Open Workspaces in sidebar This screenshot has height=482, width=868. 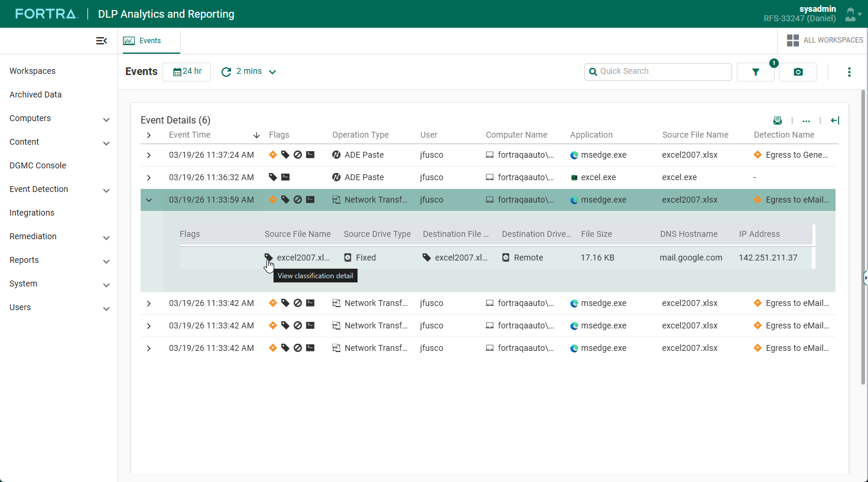coord(32,71)
